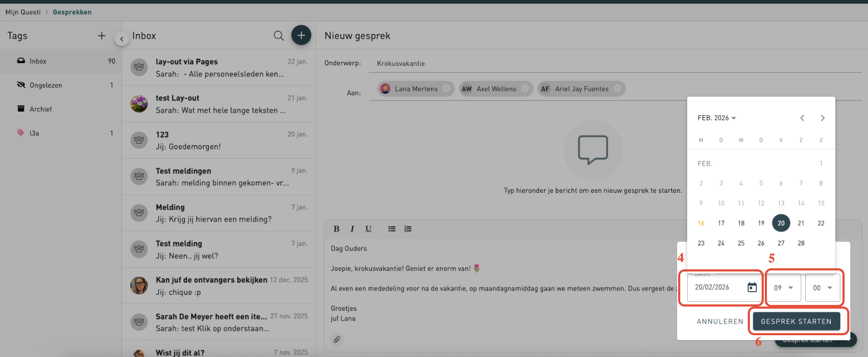Insert a numbered list
868x357 pixels.
coord(408,229)
